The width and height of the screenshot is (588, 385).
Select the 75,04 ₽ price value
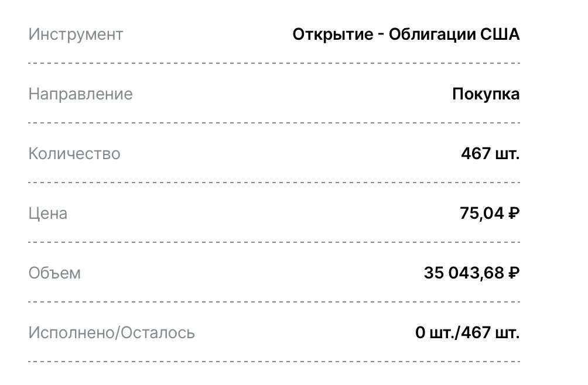click(490, 214)
